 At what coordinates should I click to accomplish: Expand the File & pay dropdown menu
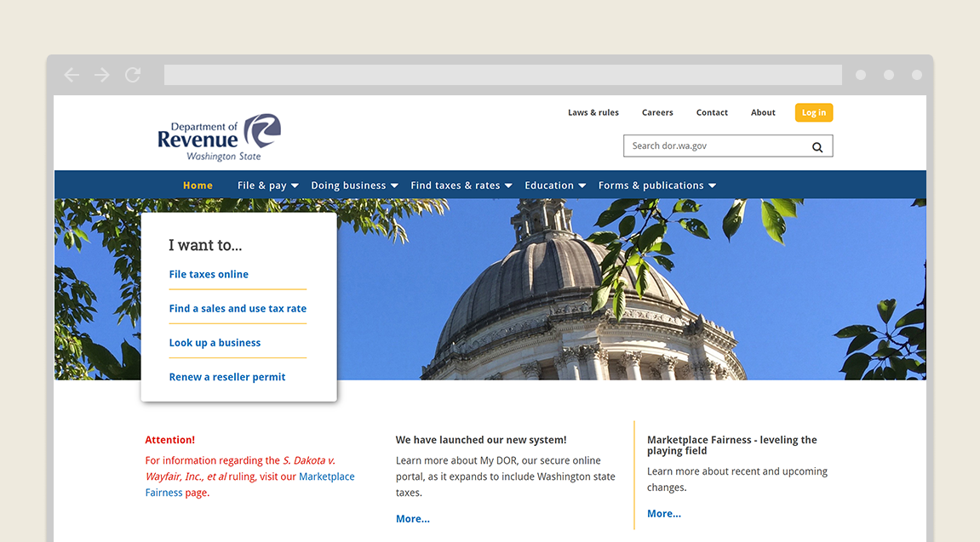click(267, 185)
